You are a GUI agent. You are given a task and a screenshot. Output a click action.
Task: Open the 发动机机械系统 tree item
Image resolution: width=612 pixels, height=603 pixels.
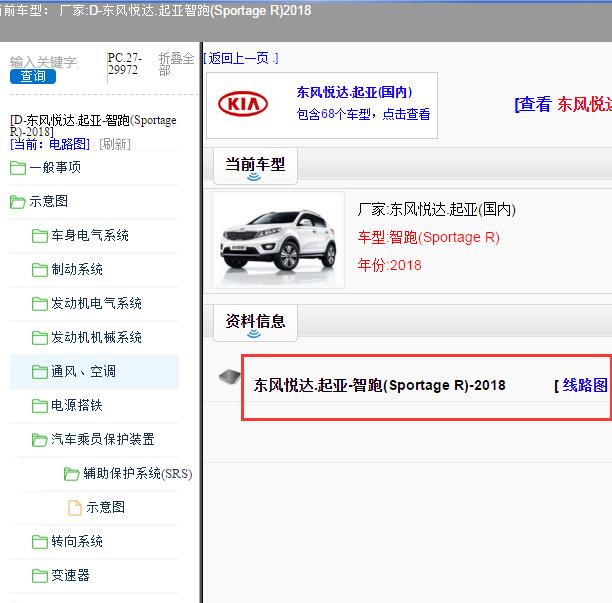pyautogui.click(x=96, y=337)
